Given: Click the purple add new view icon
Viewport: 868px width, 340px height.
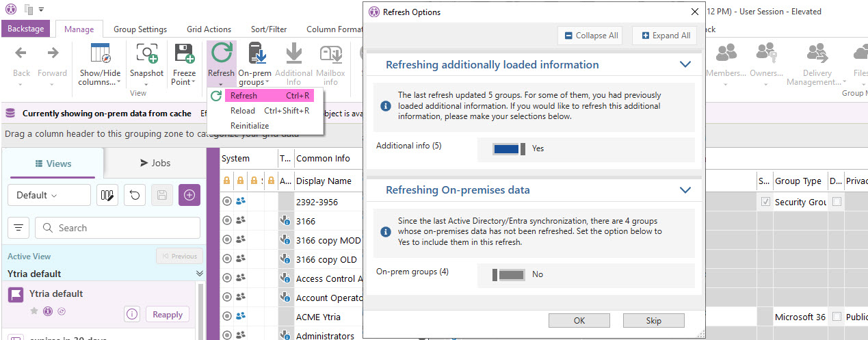Looking at the screenshot, I should (189, 195).
